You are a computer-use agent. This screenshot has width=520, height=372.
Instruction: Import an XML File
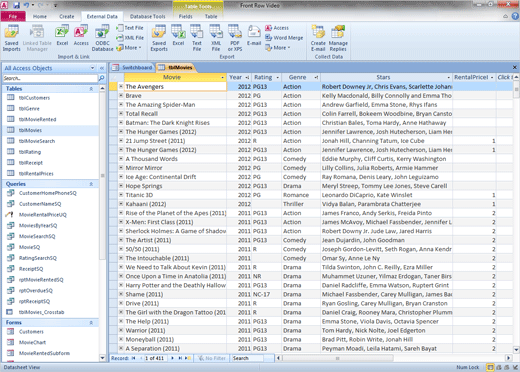tap(130, 38)
